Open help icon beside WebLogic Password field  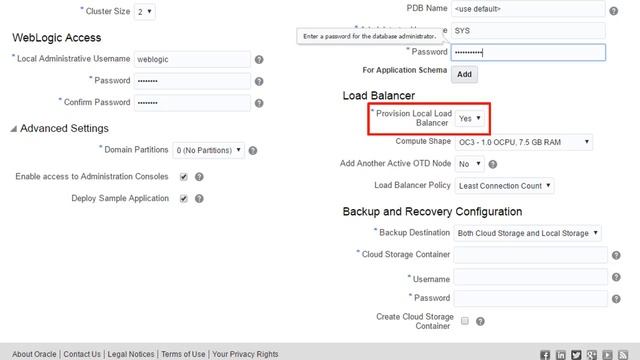pos(259,81)
